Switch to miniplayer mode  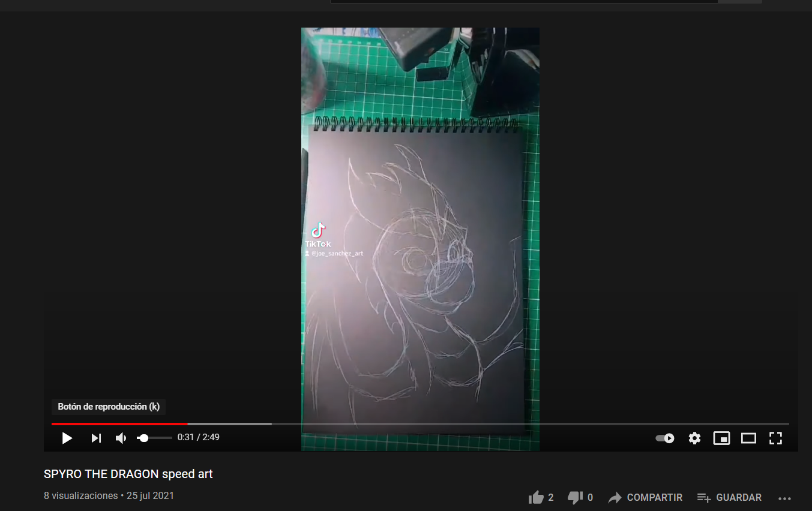click(x=721, y=438)
